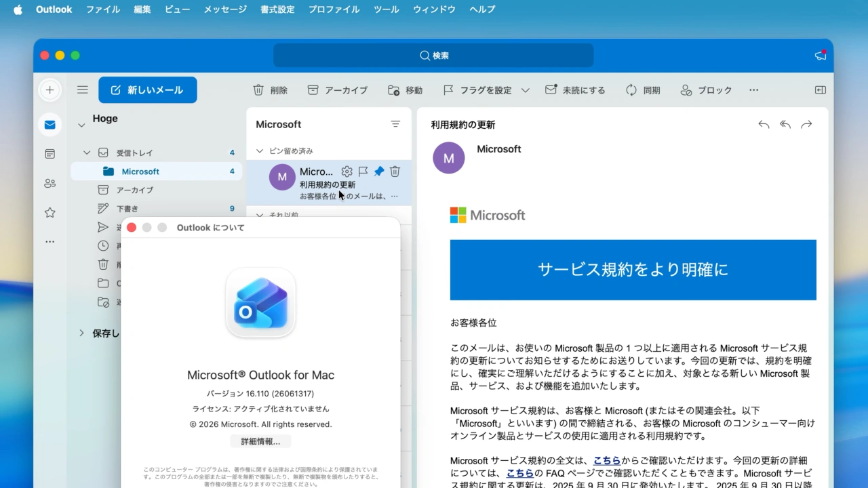Switch to Calendar view icon
This screenshot has height=488, width=868.
[x=50, y=154]
